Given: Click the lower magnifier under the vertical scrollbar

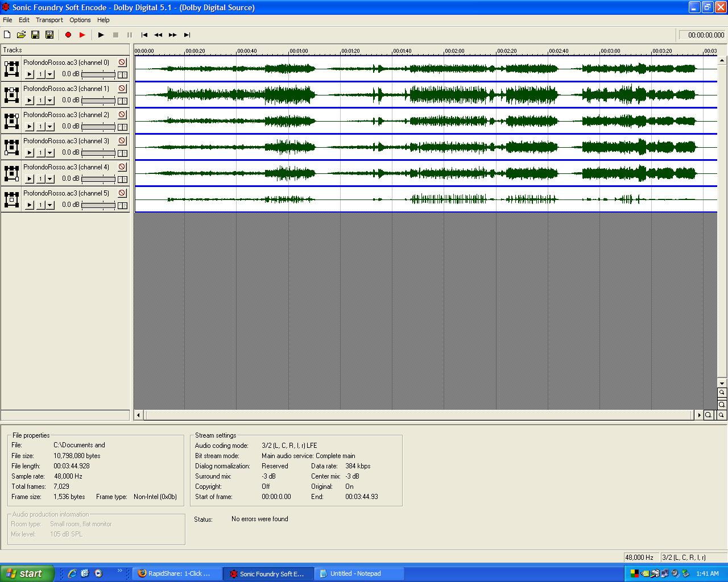Looking at the screenshot, I should click(x=722, y=405).
